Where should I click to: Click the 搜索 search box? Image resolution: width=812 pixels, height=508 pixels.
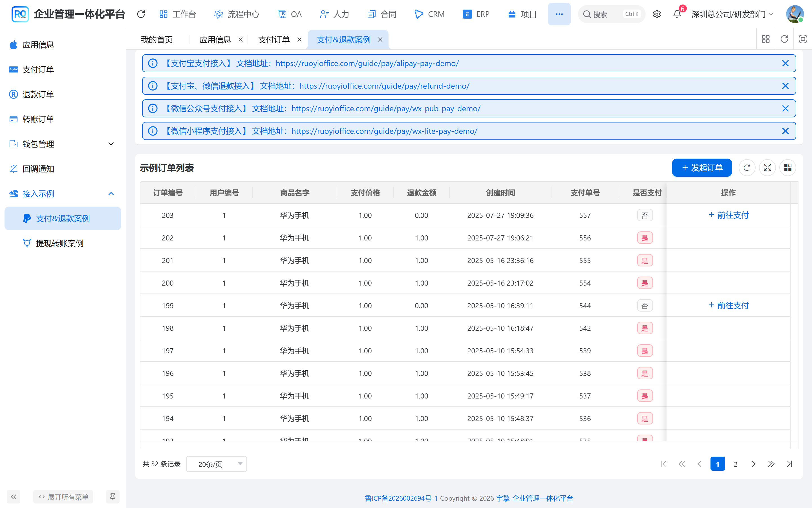(x=611, y=14)
